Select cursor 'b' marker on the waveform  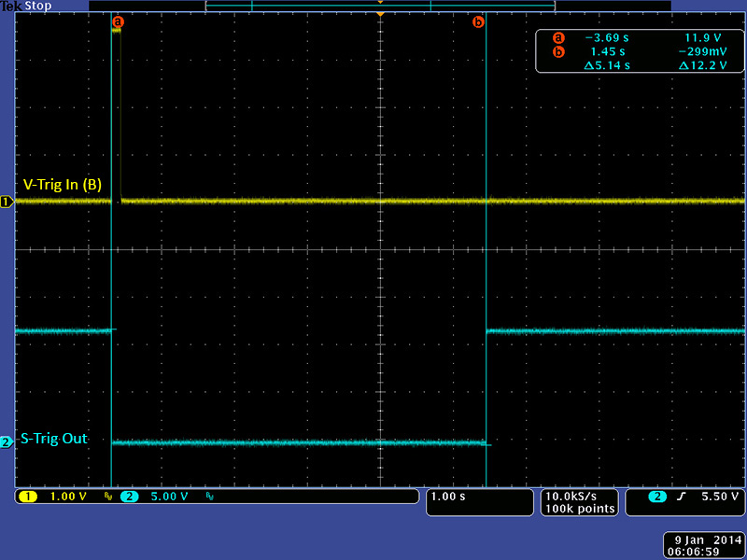tap(479, 21)
